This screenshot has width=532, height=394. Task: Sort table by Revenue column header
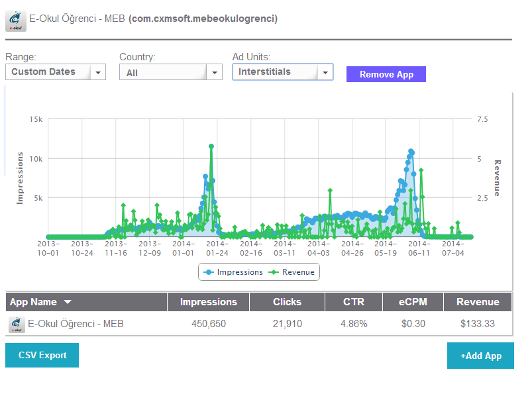[478, 302]
